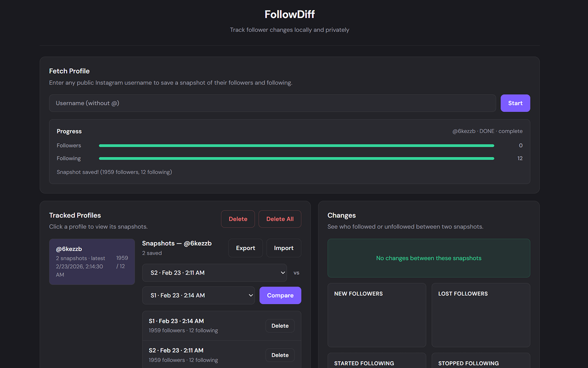
Task: Click the no-changes status banner
Action: [x=429, y=258]
